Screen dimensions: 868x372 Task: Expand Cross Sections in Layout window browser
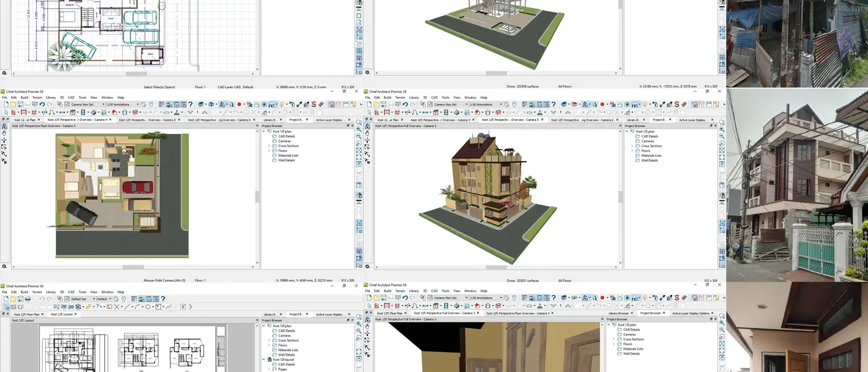click(x=269, y=340)
